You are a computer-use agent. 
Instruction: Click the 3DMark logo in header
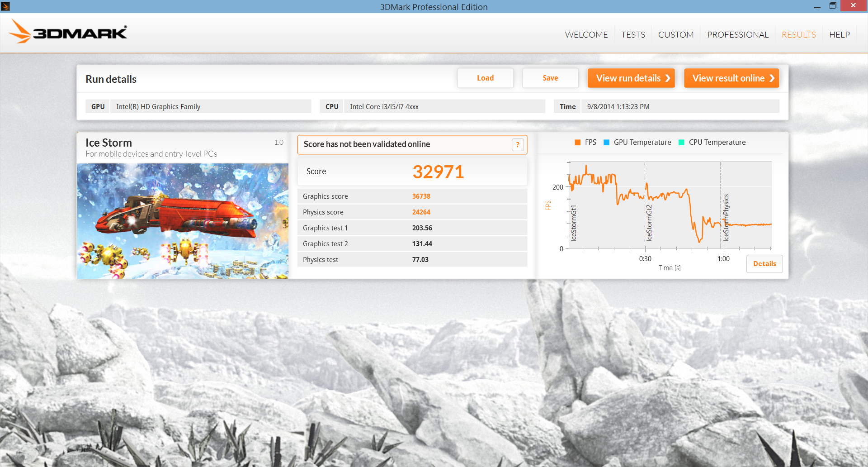68,32
